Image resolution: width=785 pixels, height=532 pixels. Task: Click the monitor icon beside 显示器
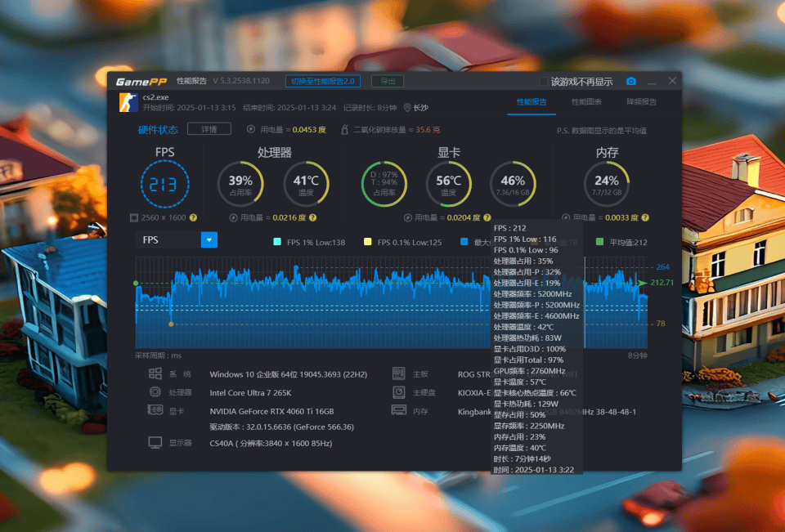pos(155,442)
